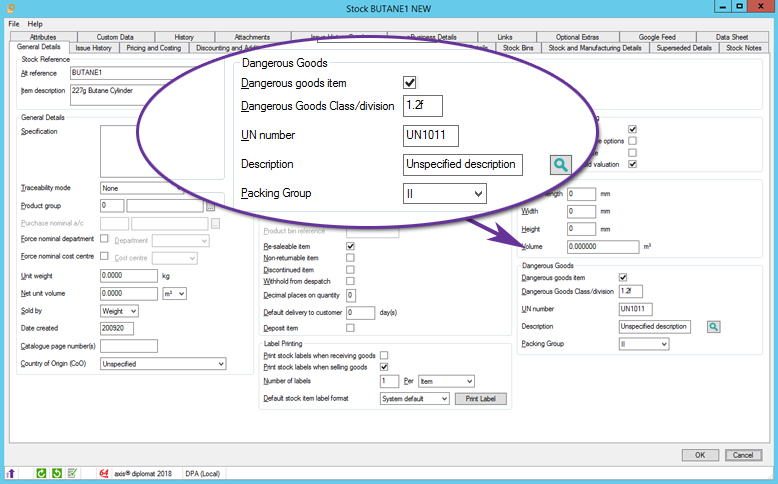Open the Data Sheet tab
Screen dimensions: 778x484
[732, 37]
